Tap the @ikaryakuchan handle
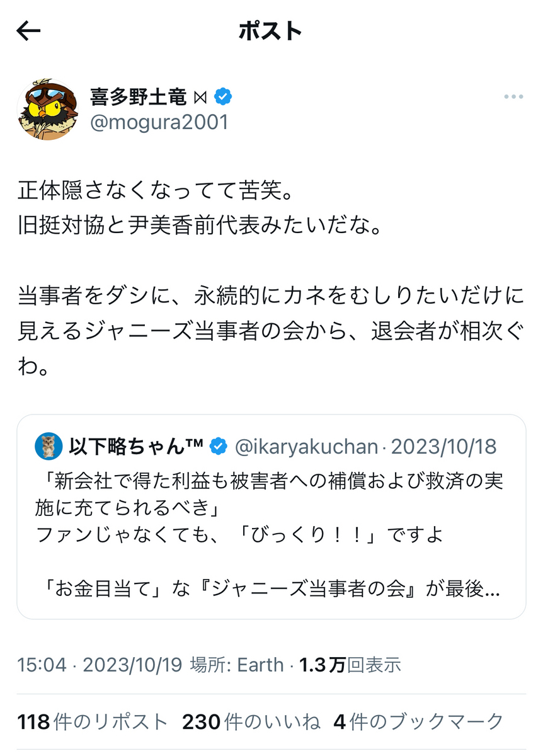This screenshot has width=543, height=756. pos(307,447)
